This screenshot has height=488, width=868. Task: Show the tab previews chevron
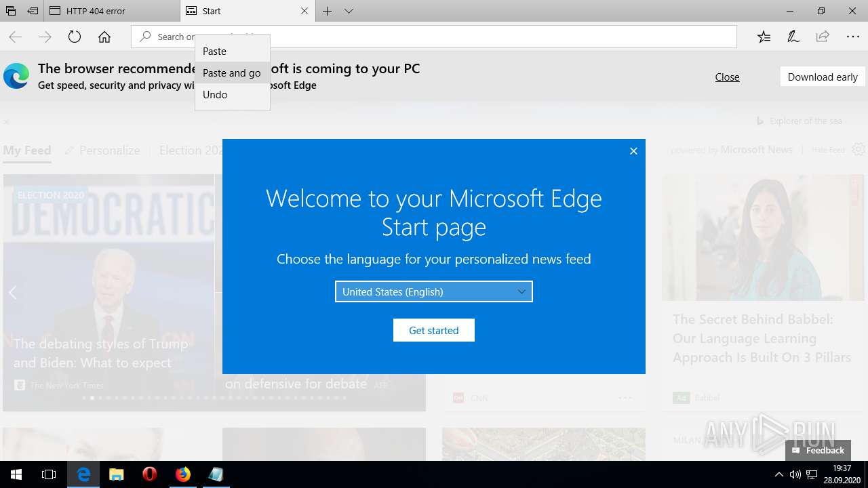349,11
